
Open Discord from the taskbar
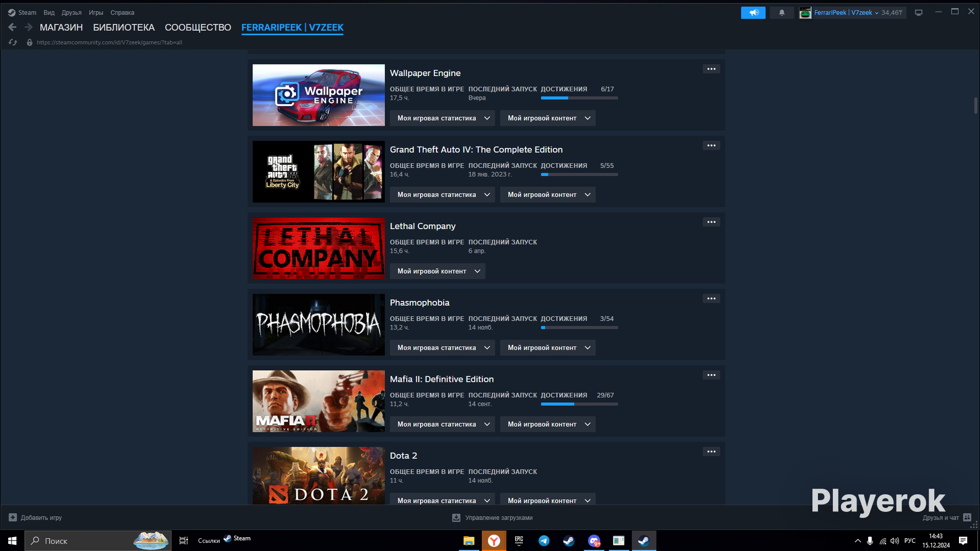point(594,541)
